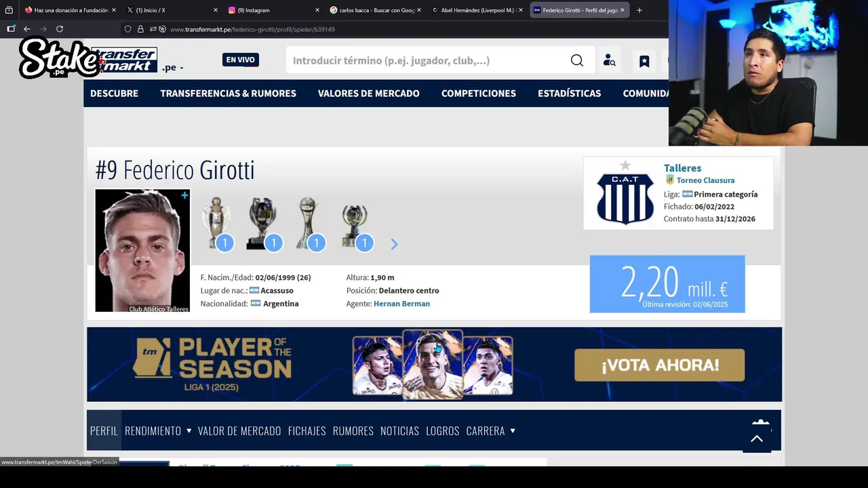The height and width of the screenshot is (488, 868).
Task: Reload the page with the refresh icon
Action: [60, 29]
